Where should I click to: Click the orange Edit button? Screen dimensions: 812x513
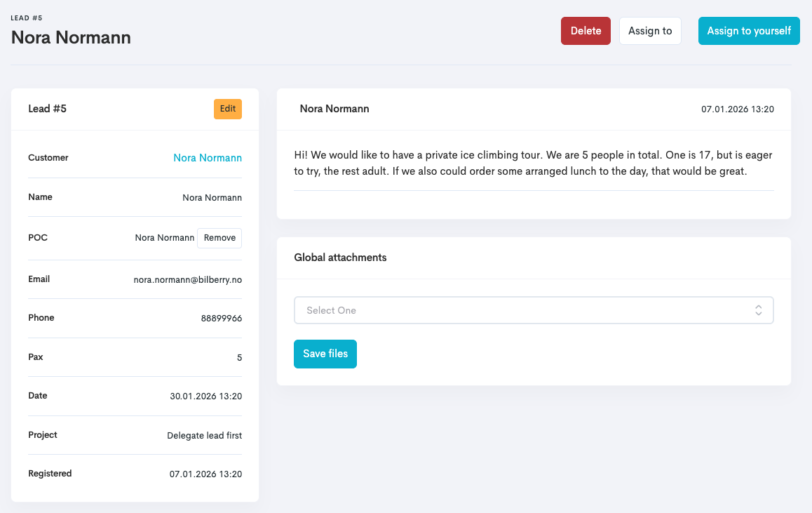coord(227,109)
